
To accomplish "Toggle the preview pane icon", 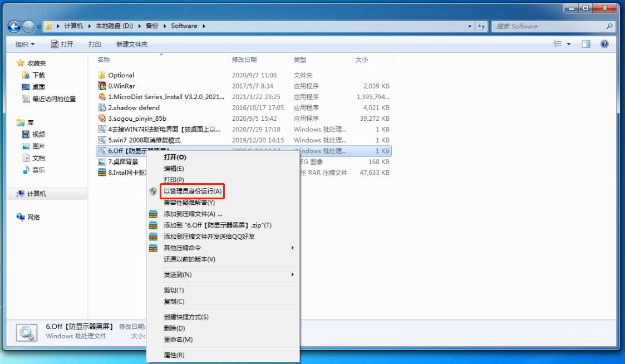I will [586, 45].
